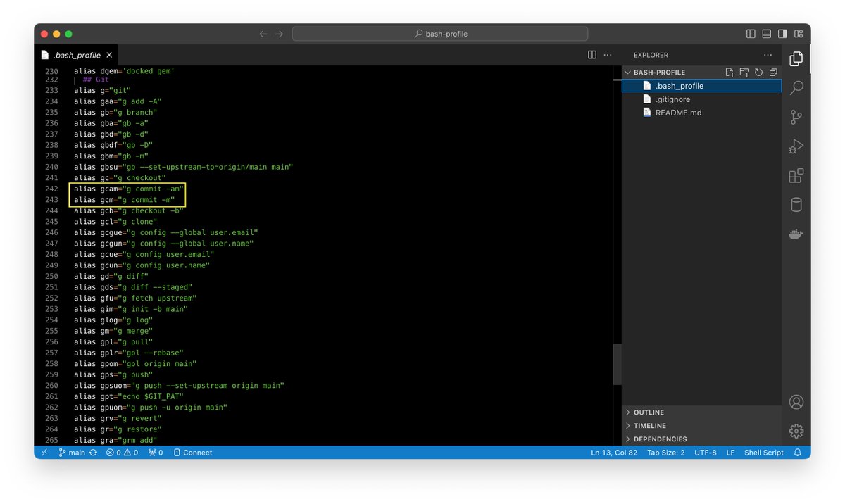Viewport: 845px width, 504px height.
Task: Click the line alias g="git"
Action: point(103,90)
